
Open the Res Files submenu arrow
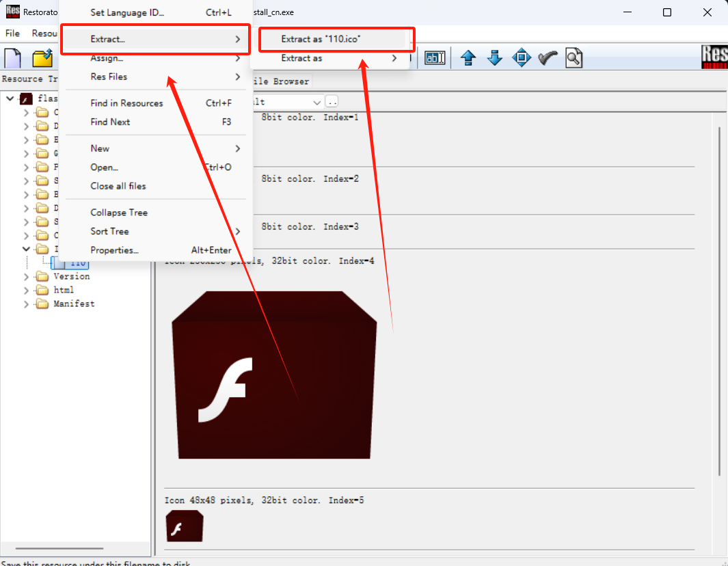(x=238, y=77)
